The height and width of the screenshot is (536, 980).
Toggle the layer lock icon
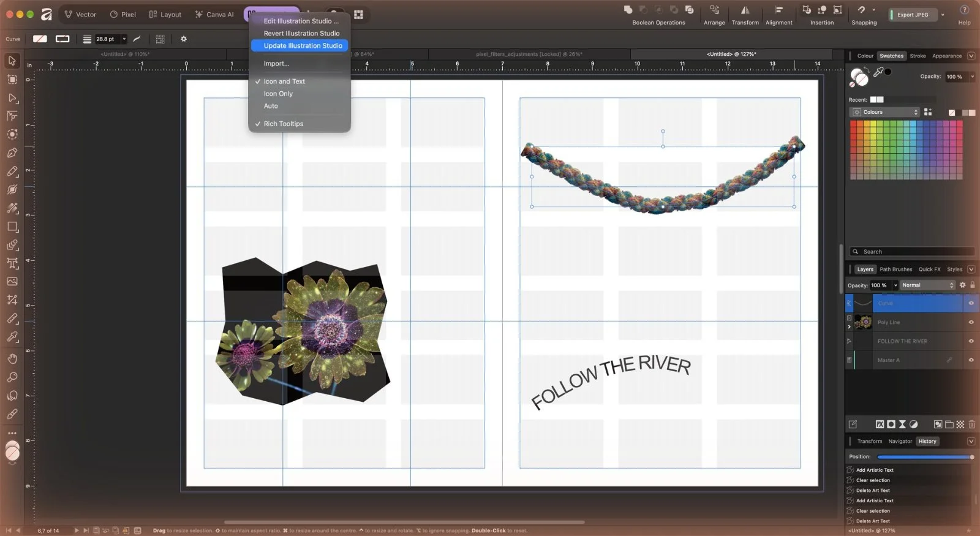click(x=972, y=285)
